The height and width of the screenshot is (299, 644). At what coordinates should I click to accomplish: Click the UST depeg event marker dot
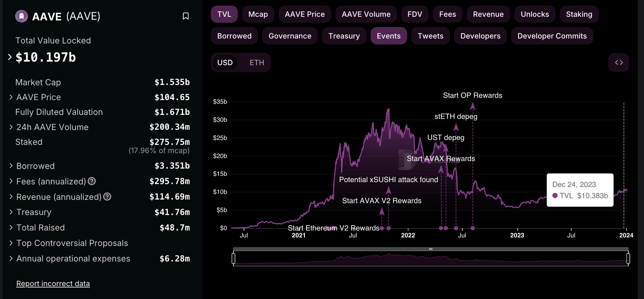[x=446, y=228]
